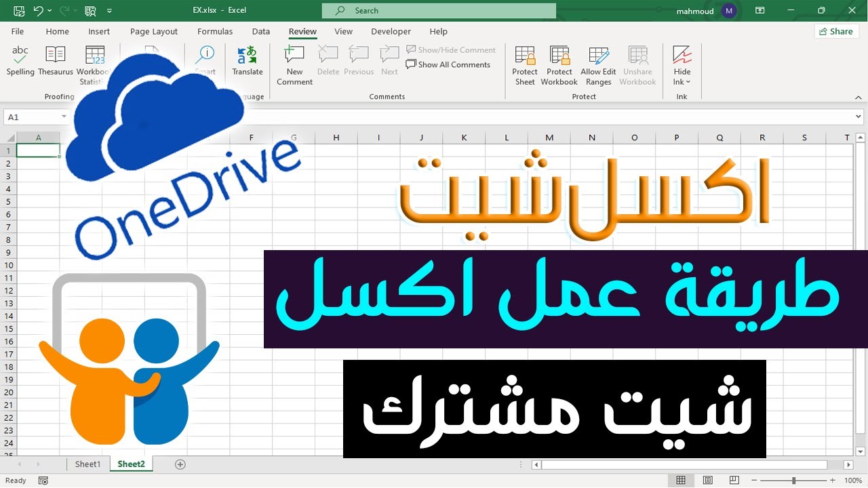
Task: Click the horizontal scrollbar left arrow
Action: pyautogui.click(x=536, y=464)
